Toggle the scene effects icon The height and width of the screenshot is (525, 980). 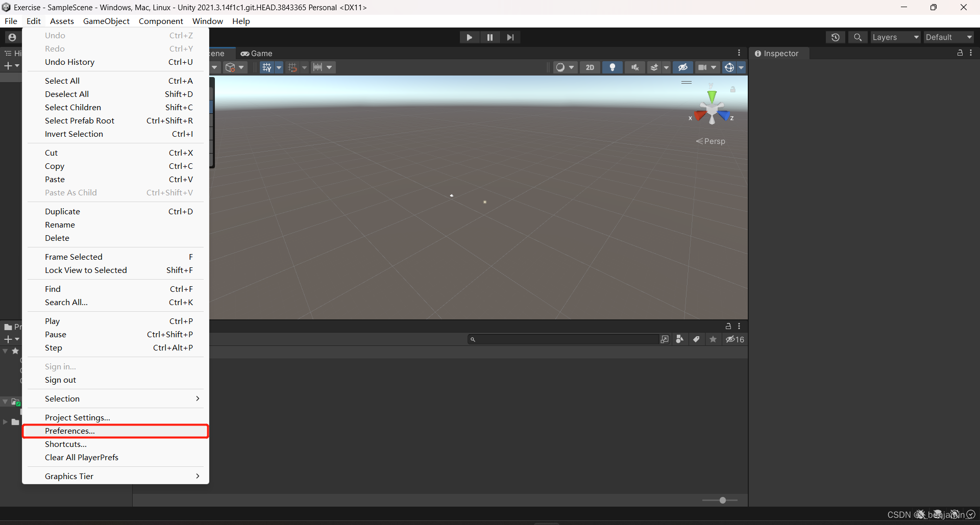(655, 67)
